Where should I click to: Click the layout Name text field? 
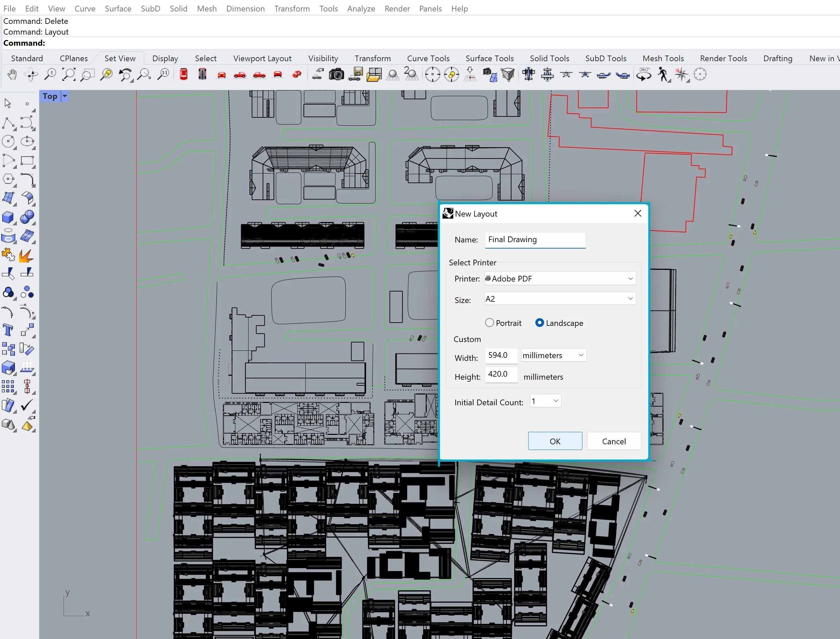(x=535, y=239)
